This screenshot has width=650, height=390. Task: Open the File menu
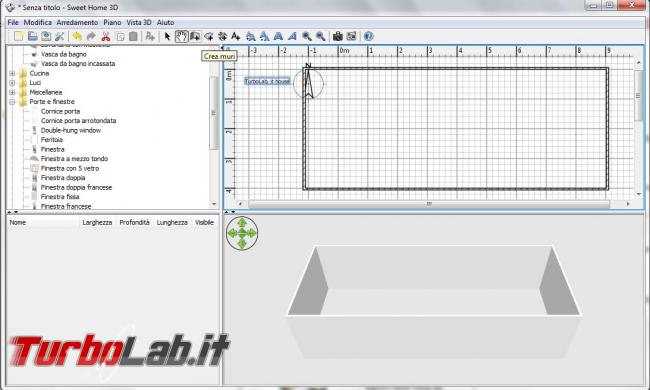(13, 22)
